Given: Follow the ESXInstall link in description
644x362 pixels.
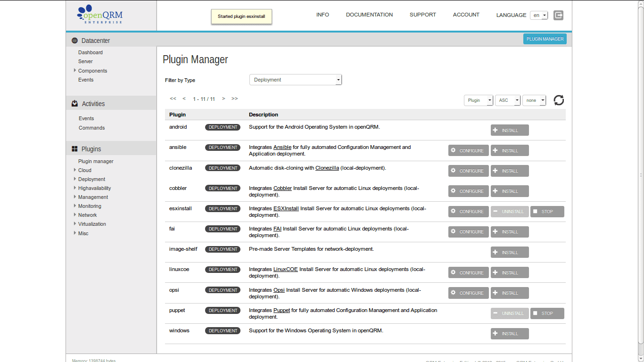Looking at the screenshot, I should (x=286, y=208).
